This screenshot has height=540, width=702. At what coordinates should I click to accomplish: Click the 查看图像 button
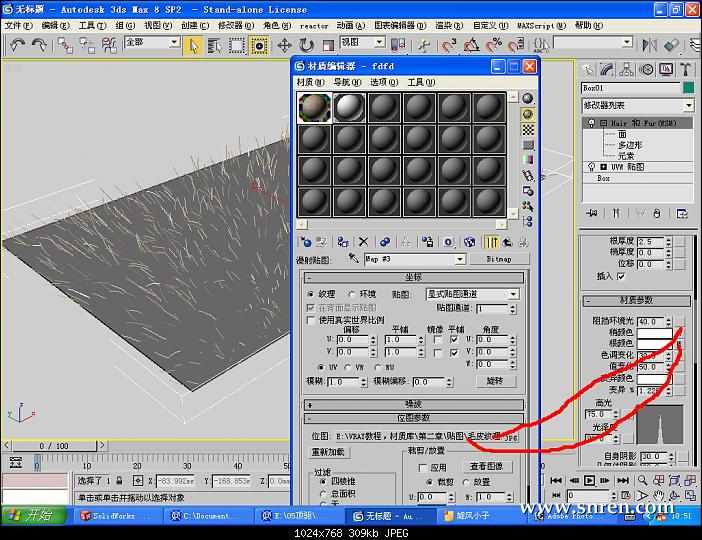[x=485, y=466]
